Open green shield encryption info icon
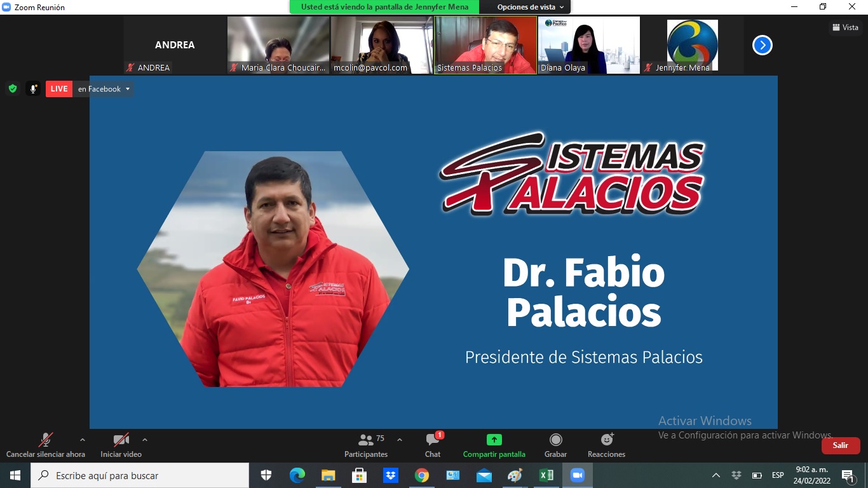Screen dimensions: 868x488 13,89
